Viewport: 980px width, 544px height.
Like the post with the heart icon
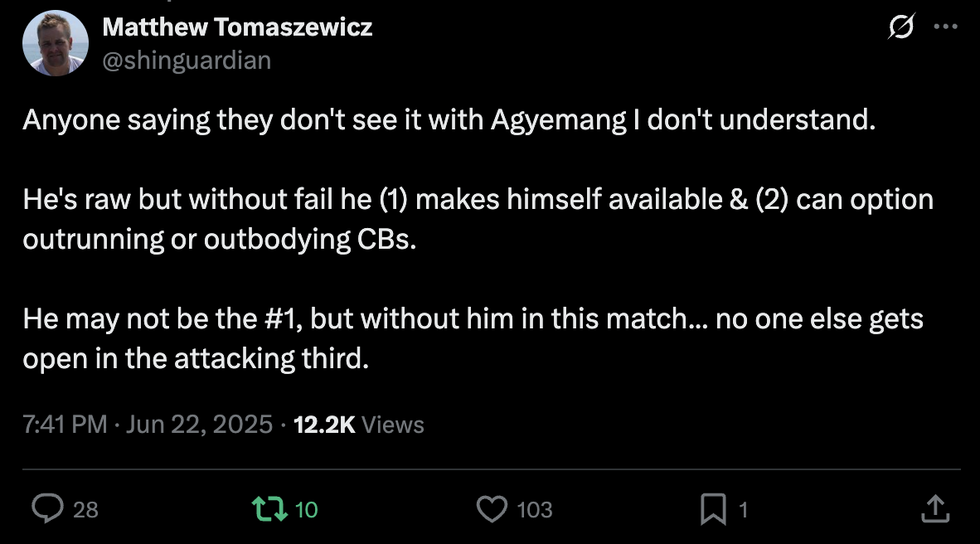tap(492, 508)
